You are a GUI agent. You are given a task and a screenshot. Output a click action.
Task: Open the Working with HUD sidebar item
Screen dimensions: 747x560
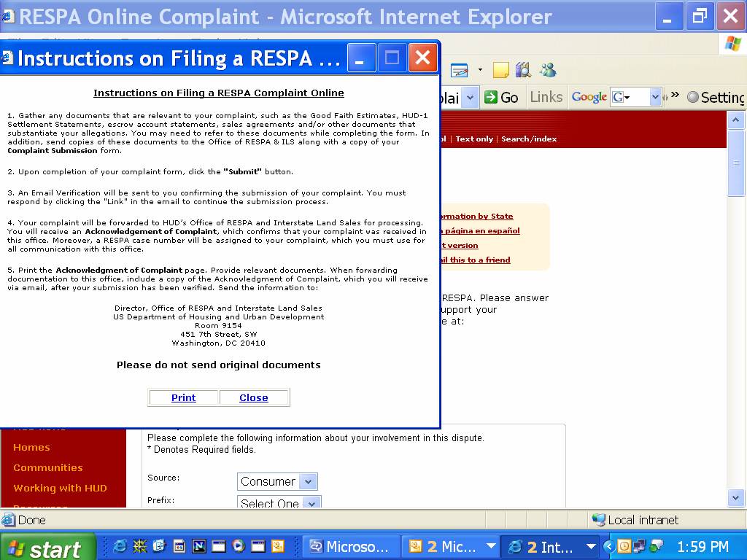60,488
